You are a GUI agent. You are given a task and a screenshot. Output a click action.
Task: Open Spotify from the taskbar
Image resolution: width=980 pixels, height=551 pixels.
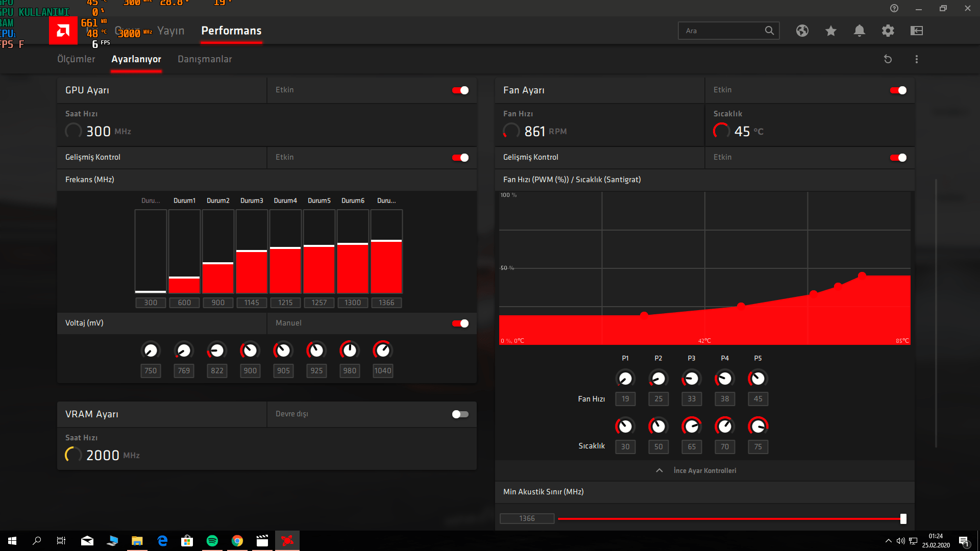tap(212, 541)
